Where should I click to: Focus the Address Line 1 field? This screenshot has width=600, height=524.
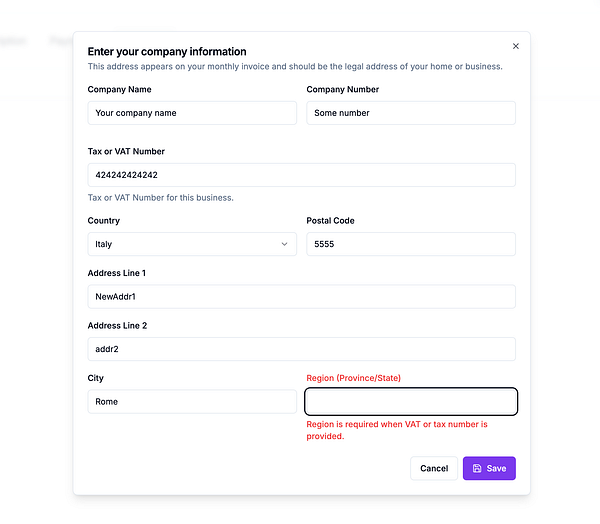(301, 297)
